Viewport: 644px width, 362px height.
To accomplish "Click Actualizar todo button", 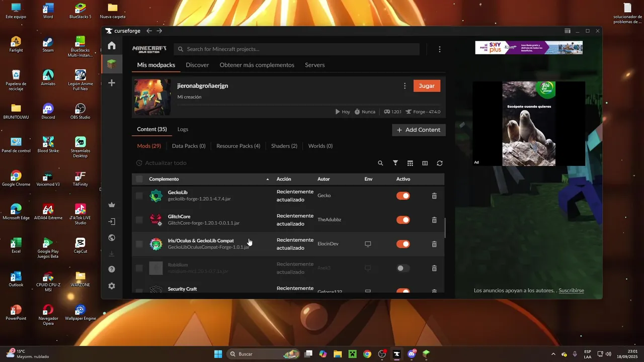I will pos(162,163).
